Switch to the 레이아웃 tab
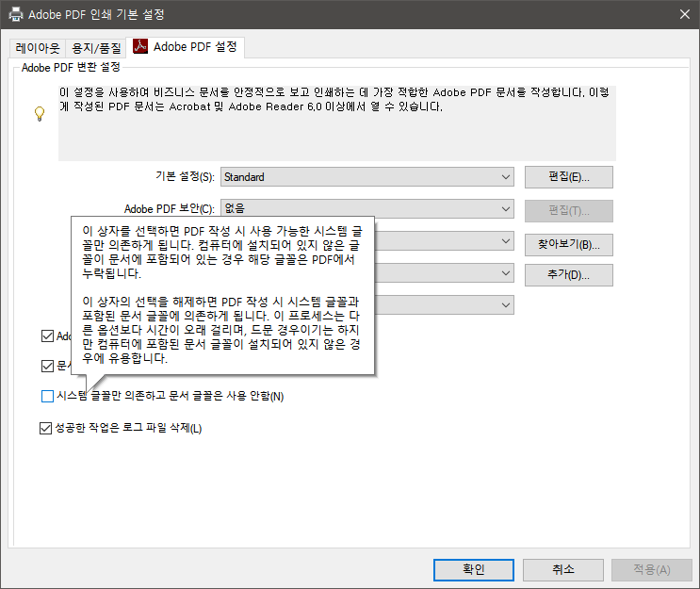Screen dimensions: 700x589 [x=38, y=48]
